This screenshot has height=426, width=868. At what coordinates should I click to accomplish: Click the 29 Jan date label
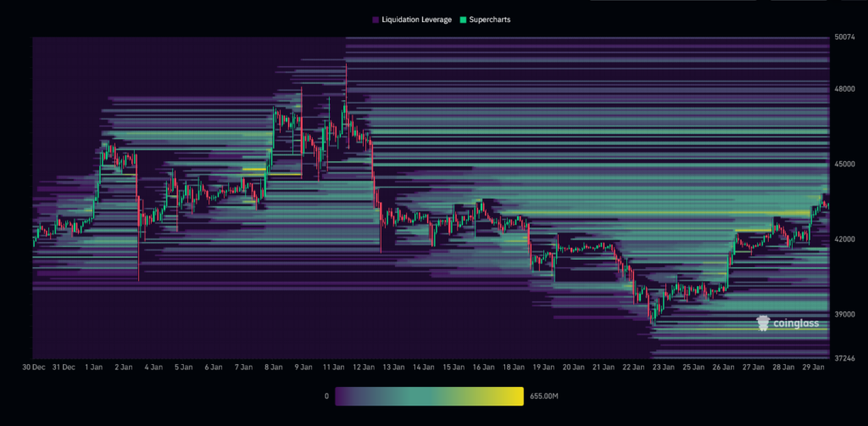(813, 367)
